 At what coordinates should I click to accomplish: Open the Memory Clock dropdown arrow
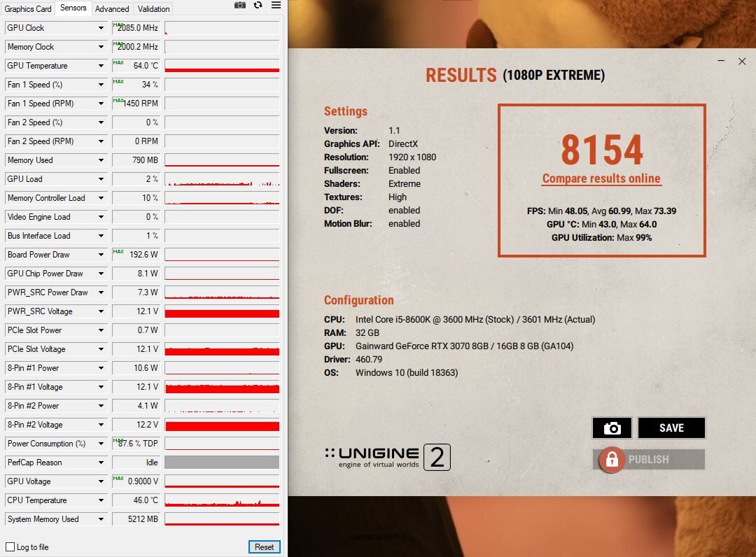(101, 47)
